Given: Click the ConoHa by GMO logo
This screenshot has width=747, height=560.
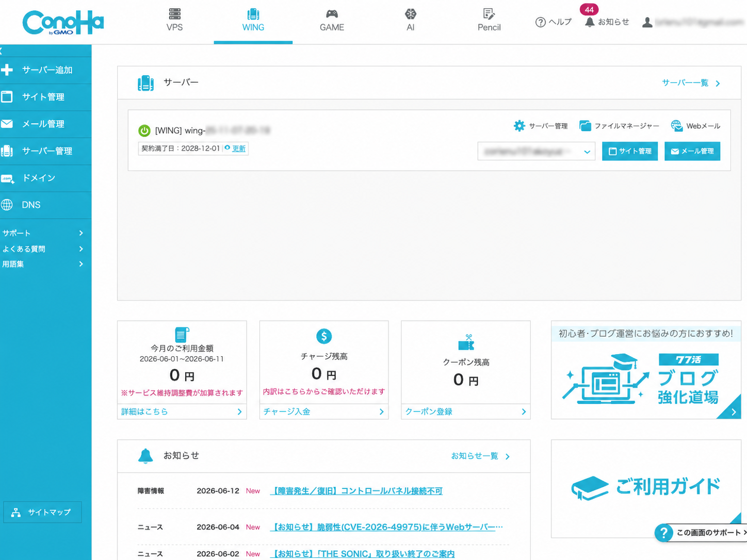Looking at the screenshot, I should click(x=63, y=23).
